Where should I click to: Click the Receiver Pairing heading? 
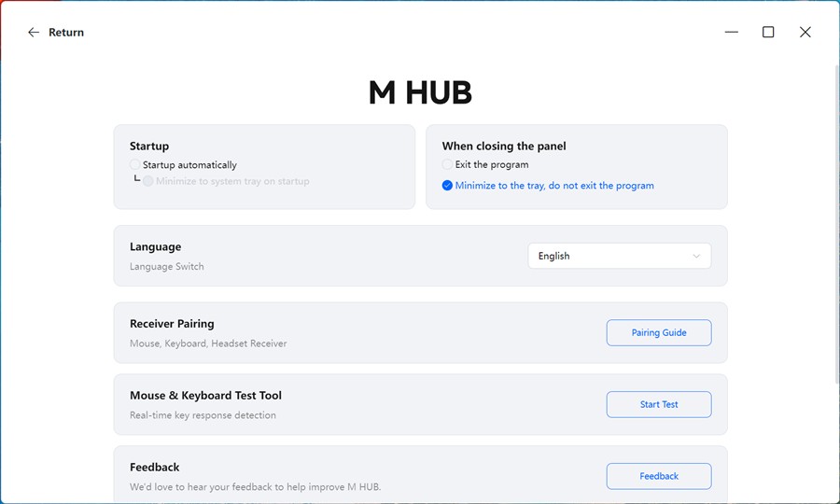point(172,324)
